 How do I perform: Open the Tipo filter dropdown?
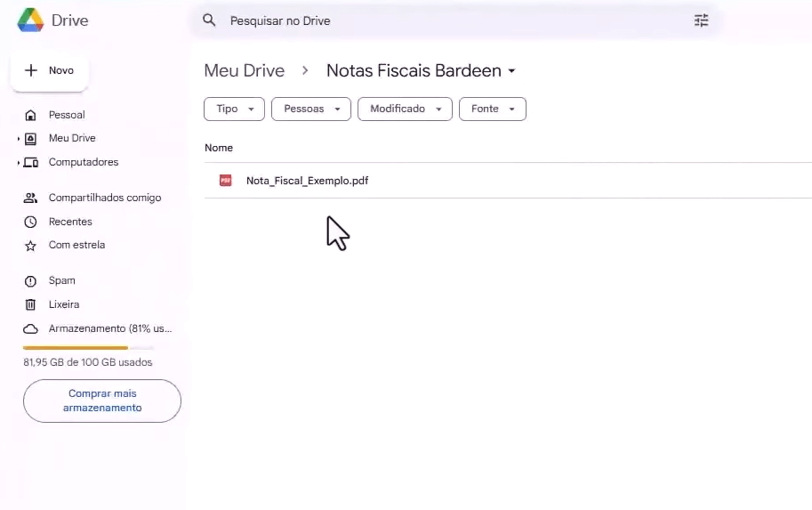click(234, 109)
